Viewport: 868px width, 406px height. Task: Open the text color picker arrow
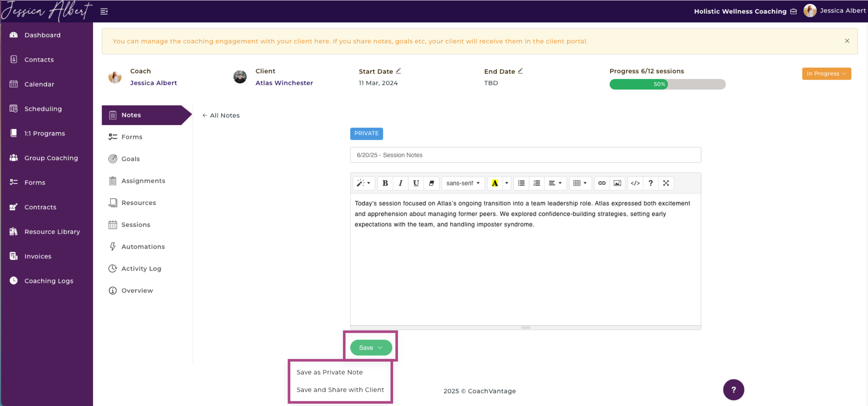coord(507,183)
